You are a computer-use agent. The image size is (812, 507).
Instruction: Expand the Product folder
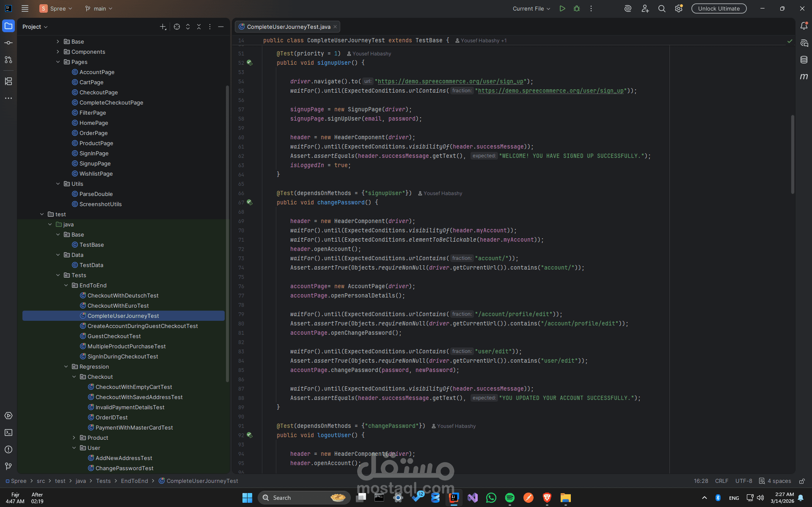(74, 438)
